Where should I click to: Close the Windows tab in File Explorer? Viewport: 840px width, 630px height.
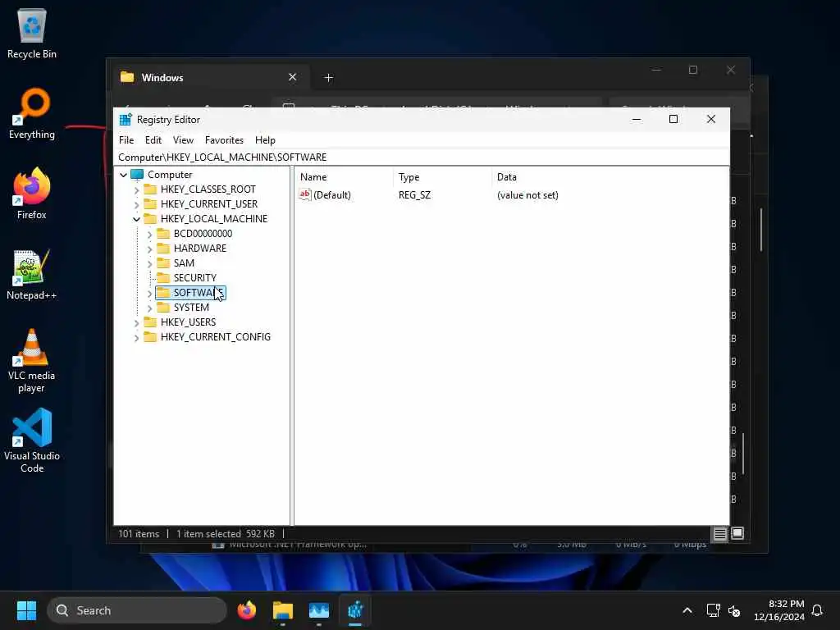[293, 77]
